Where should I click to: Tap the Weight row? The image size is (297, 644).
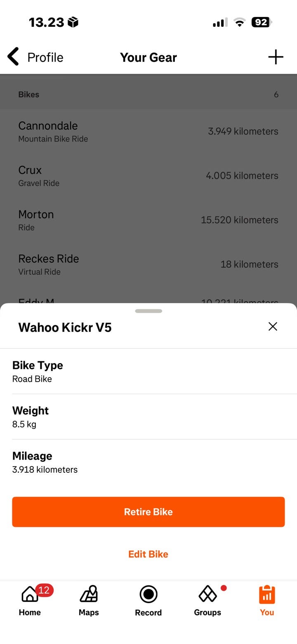[x=148, y=417]
